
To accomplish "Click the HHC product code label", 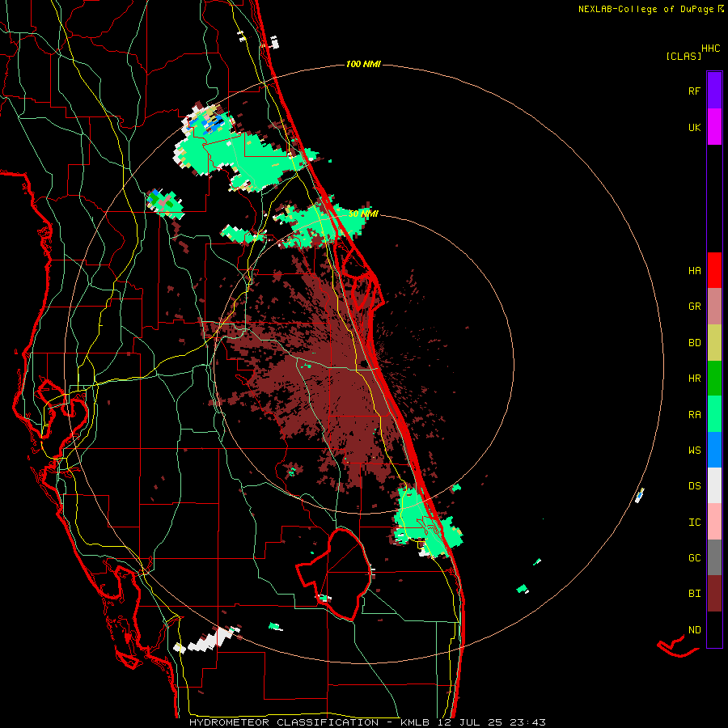I will [x=711, y=48].
